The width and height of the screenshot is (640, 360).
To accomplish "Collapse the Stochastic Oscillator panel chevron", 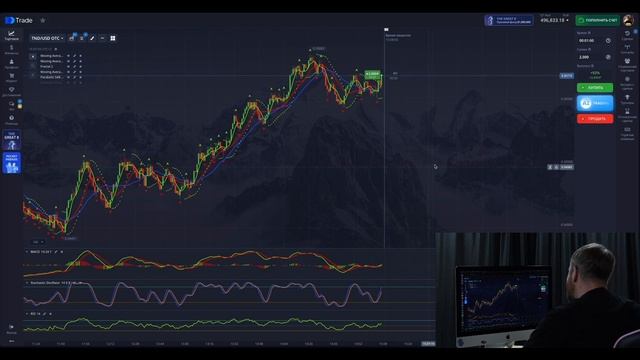I will (x=27, y=283).
